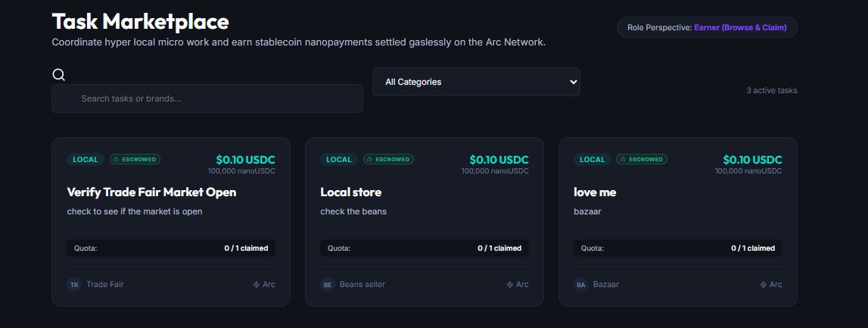Screen dimensions: 868x328
Task: Click LOCAL tag on love me card
Action: 593,160
